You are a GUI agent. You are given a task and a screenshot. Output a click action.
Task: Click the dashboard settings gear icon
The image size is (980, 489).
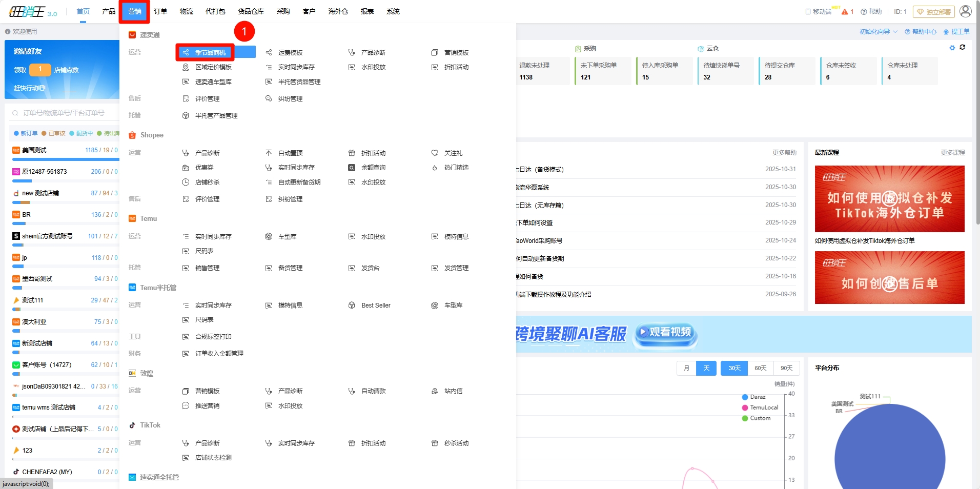(952, 48)
